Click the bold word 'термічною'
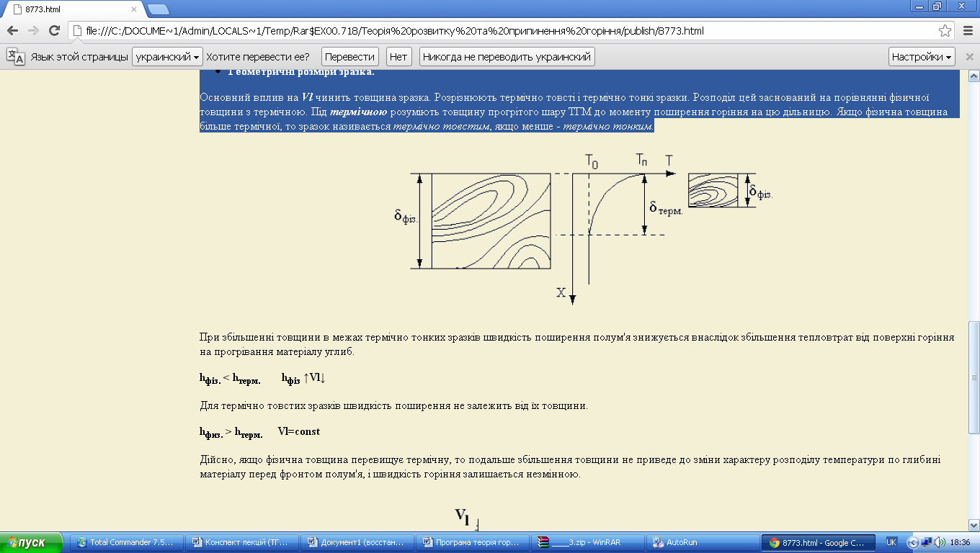 [x=359, y=112]
